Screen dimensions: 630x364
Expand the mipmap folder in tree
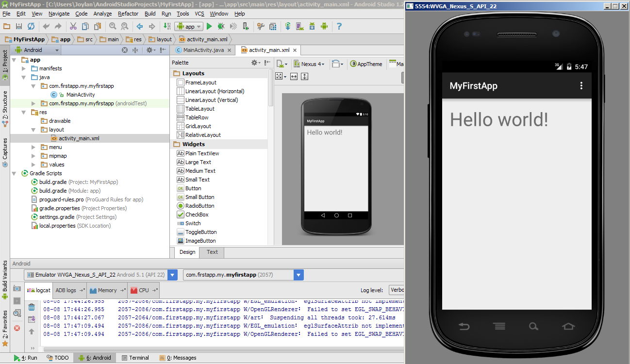33,156
